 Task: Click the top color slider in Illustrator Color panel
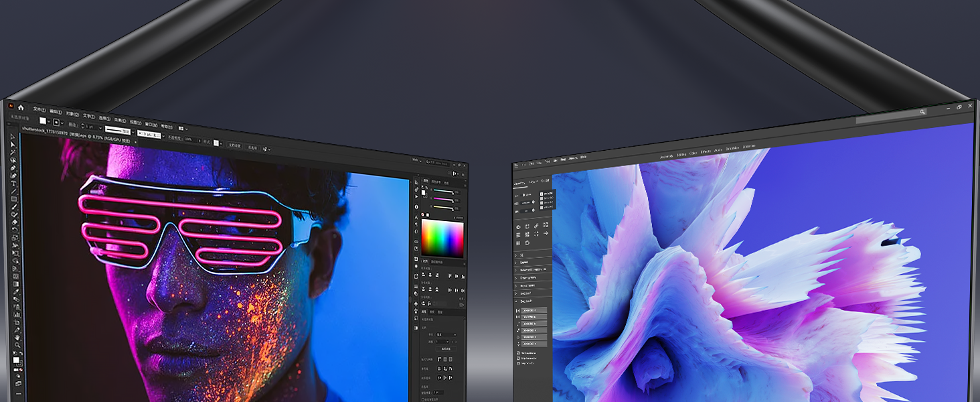tap(443, 191)
